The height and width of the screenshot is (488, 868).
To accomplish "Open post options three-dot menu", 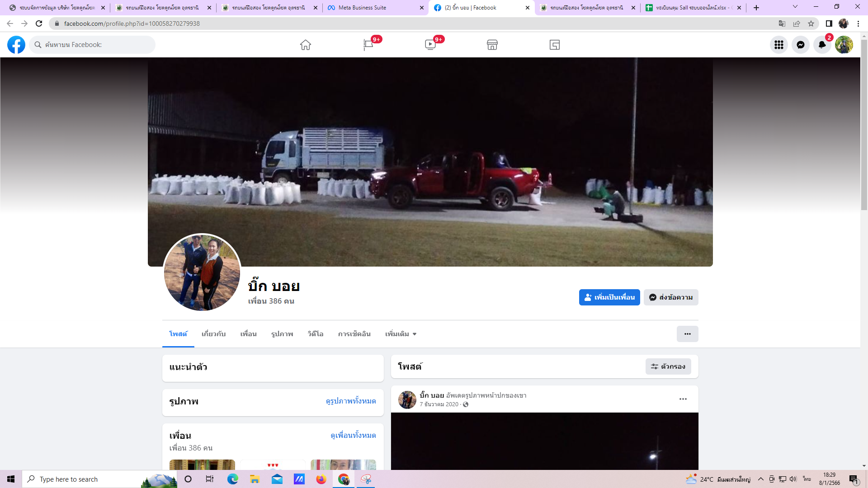I will [x=683, y=399].
